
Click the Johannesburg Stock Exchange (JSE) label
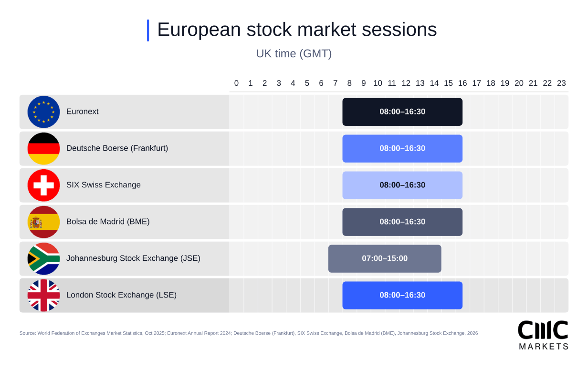[133, 258]
